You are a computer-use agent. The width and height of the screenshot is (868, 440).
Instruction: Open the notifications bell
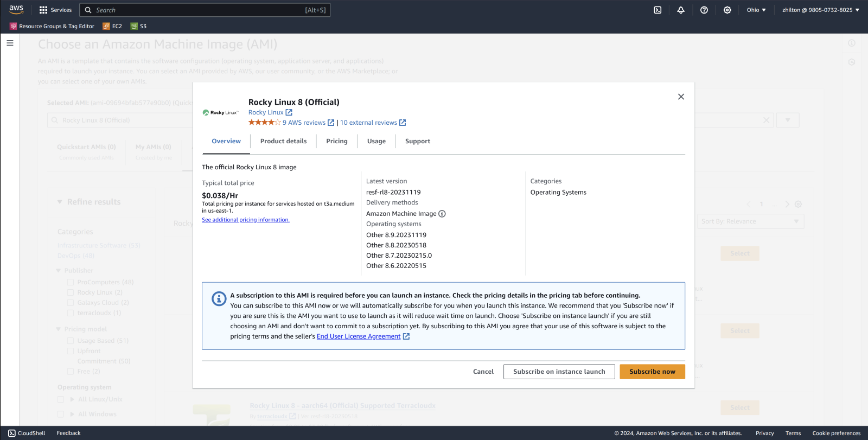point(681,10)
